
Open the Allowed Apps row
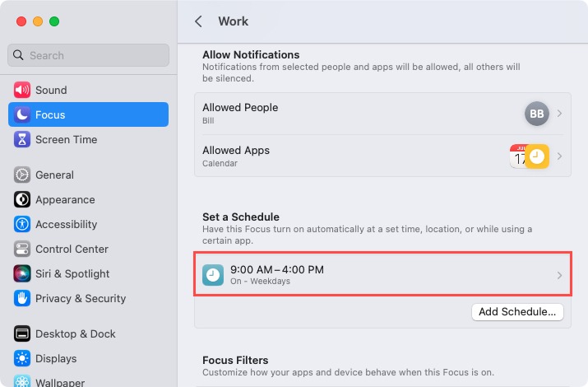(383, 156)
